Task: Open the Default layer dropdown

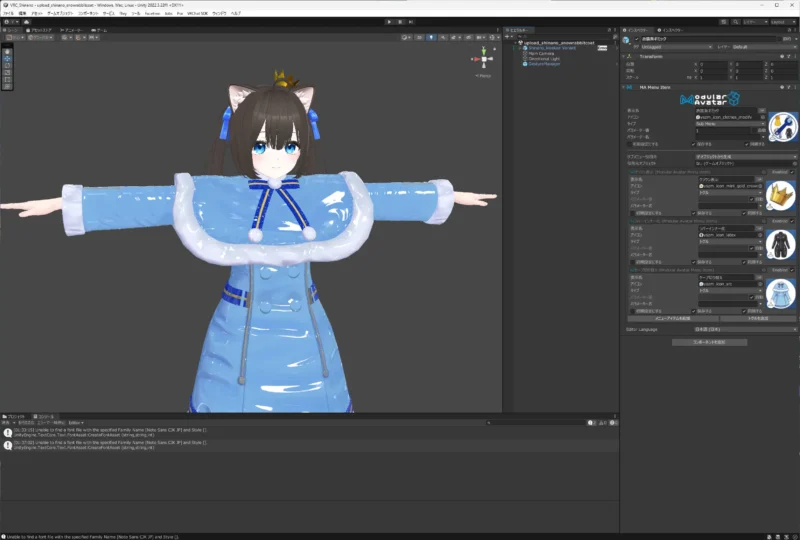Action: tap(764, 47)
